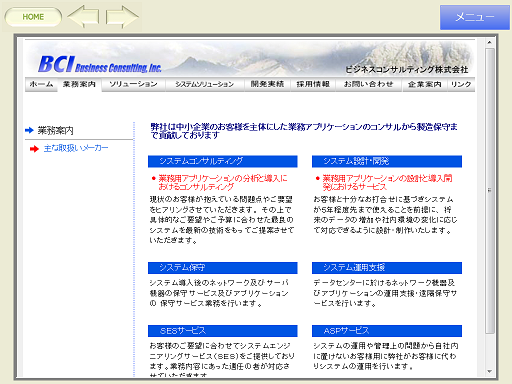Click the scrollbar up arrow
This screenshot has height=384, width=512.
tap(489, 43)
